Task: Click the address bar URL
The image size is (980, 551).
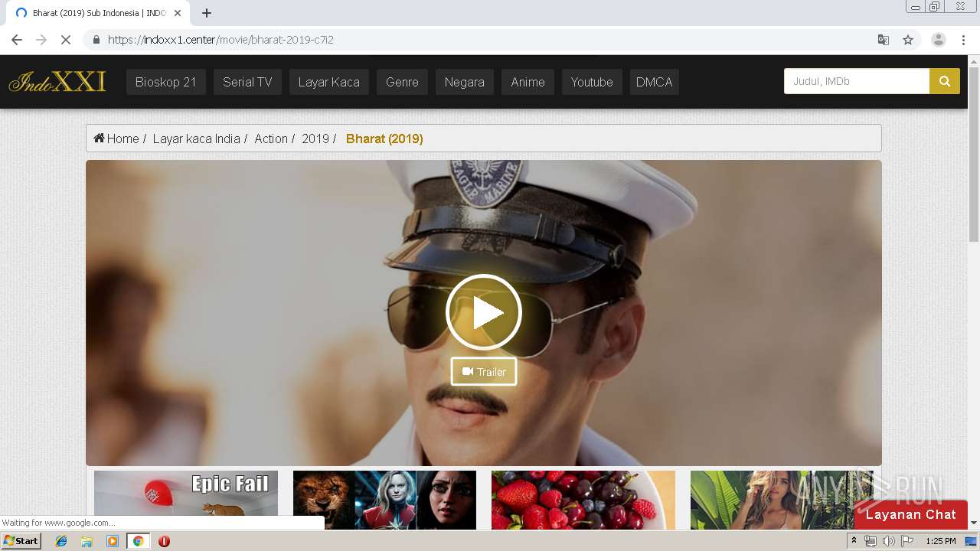Action: tap(220, 40)
